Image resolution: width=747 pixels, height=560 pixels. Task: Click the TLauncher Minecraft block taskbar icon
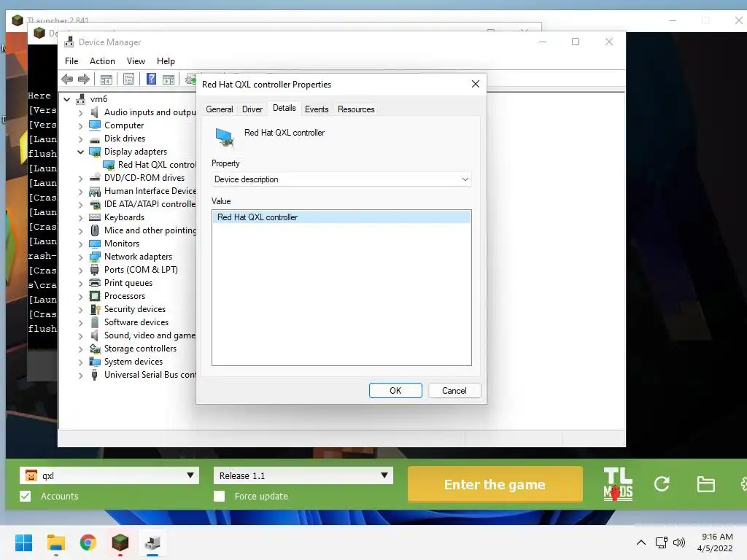(120, 542)
